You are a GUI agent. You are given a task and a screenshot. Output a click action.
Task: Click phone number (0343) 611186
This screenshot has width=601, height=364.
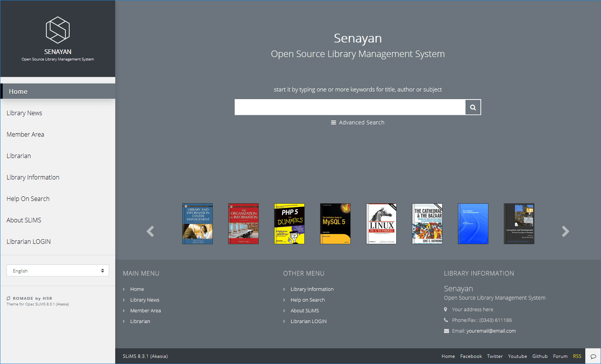[x=496, y=320]
